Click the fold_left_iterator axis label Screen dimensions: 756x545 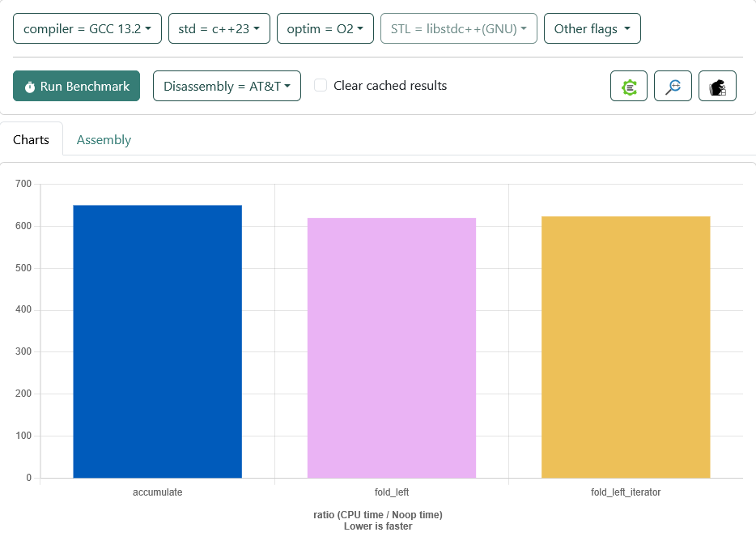coord(626,492)
